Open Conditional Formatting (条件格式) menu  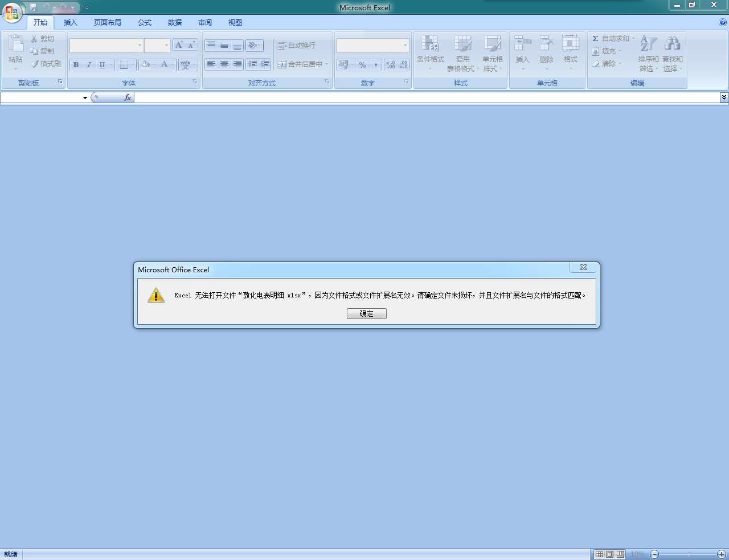[430, 53]
